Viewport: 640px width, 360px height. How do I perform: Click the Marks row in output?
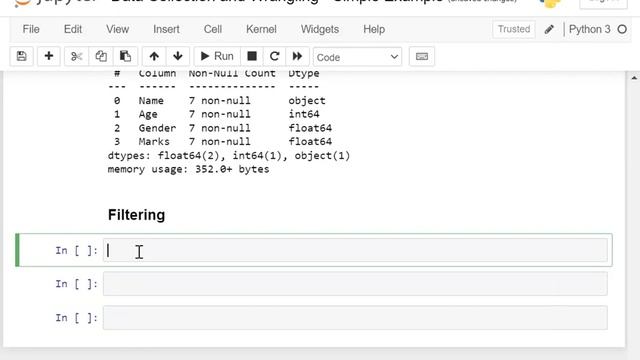click(x=222, y=142)
